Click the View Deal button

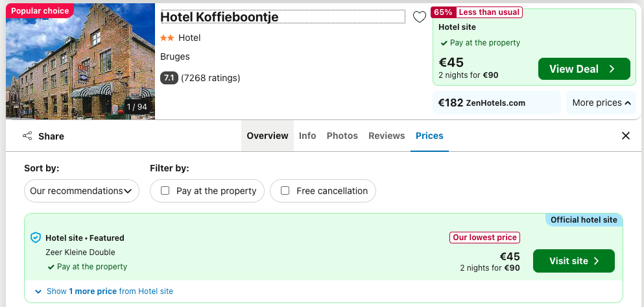click(584, 69)
